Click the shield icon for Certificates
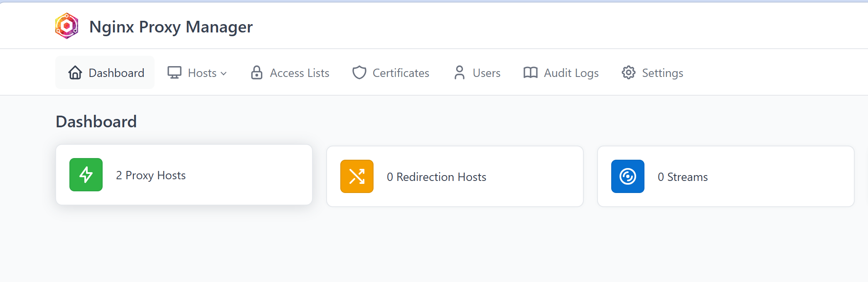Screen dimensions: 868x282 point(359,72)
